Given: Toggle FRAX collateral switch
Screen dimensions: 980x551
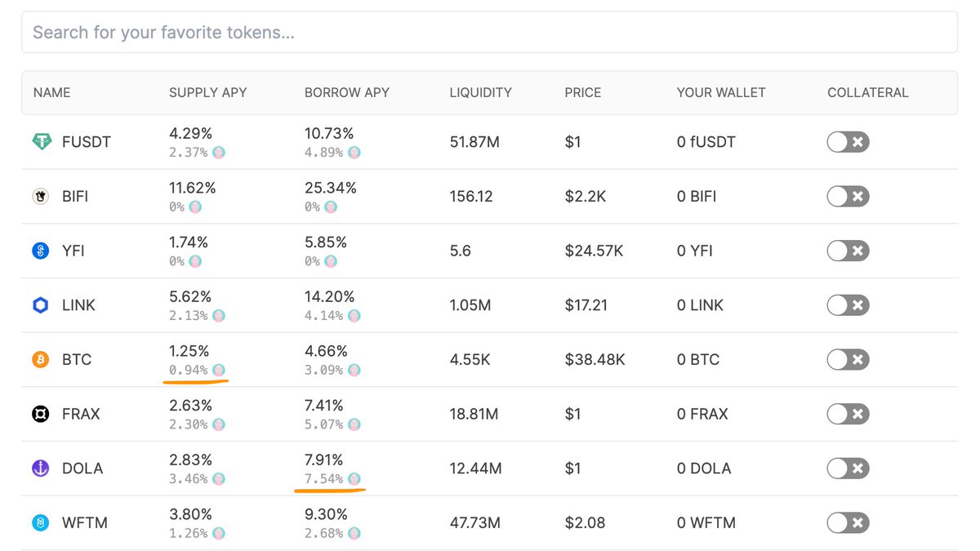Looking at the screenshot, I should [848, 414].
